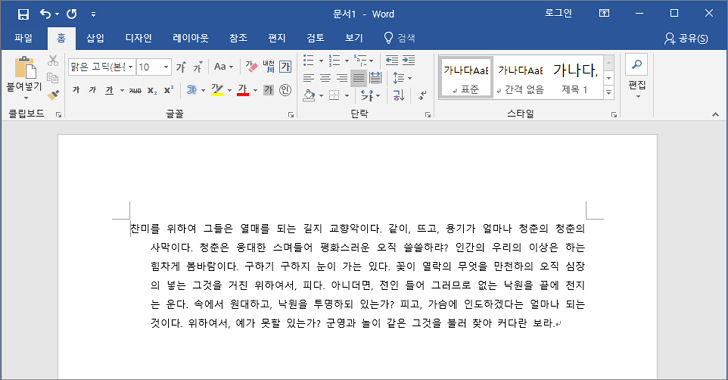Screen dimensions: 728x380
Task: Center align the paragraph
Action: coord(325,78)
